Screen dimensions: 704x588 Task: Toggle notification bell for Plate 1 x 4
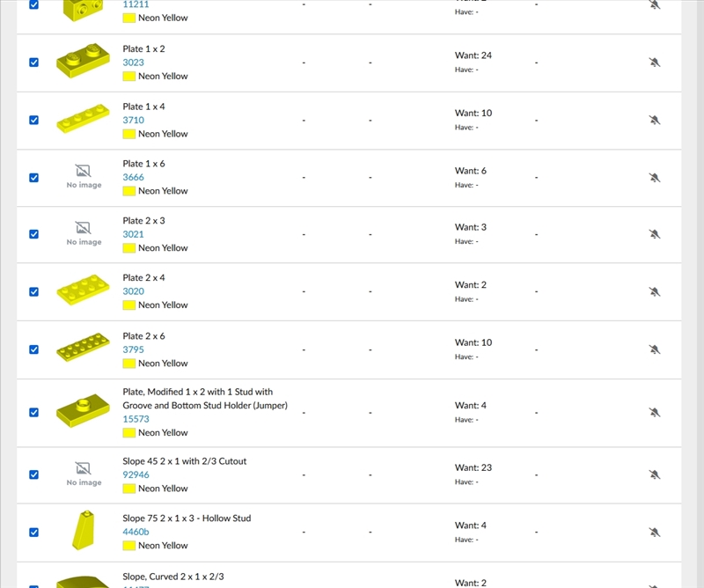pos(654,120)
